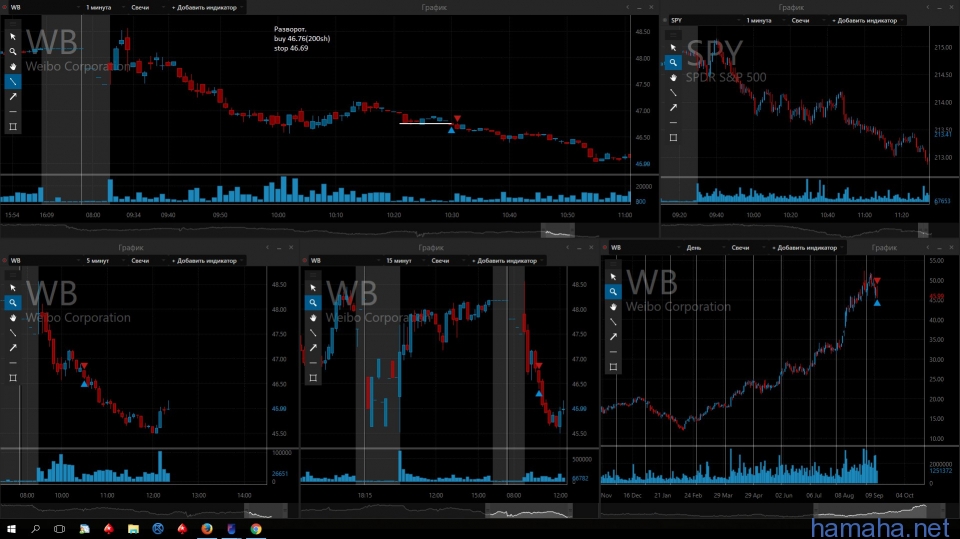The image size is (960, 539).
Task: Click the zoom tool in WB daily chart
Action: 613,292
